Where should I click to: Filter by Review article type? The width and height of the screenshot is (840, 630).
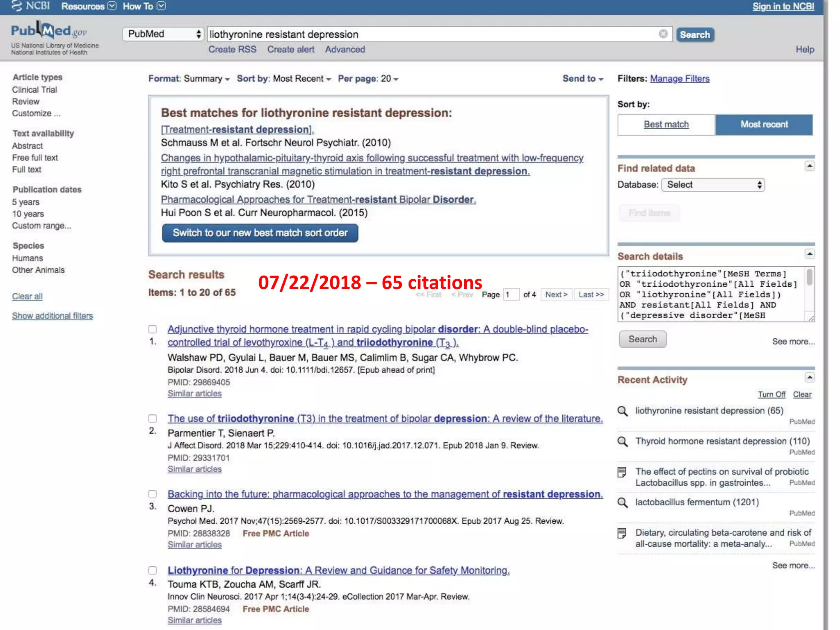26,102
